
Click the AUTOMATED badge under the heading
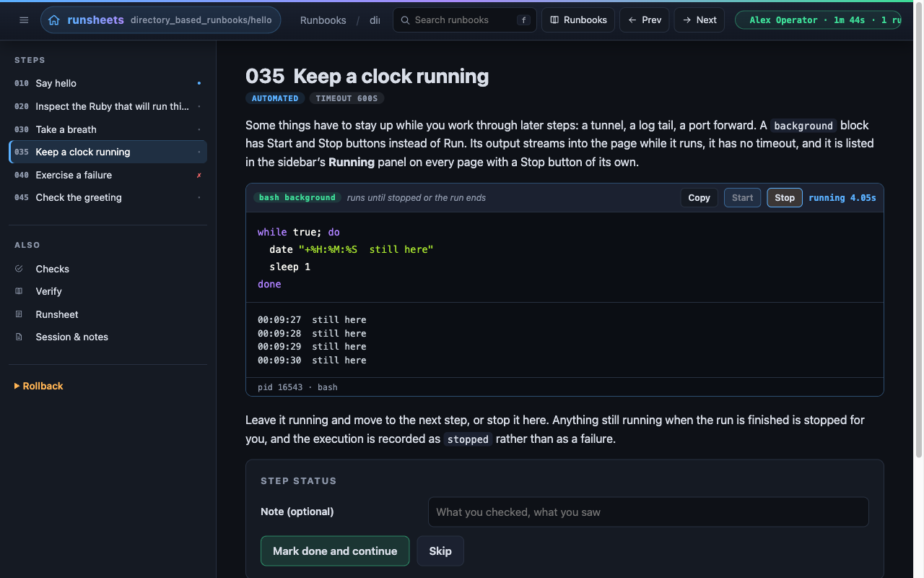coord(275,98)
